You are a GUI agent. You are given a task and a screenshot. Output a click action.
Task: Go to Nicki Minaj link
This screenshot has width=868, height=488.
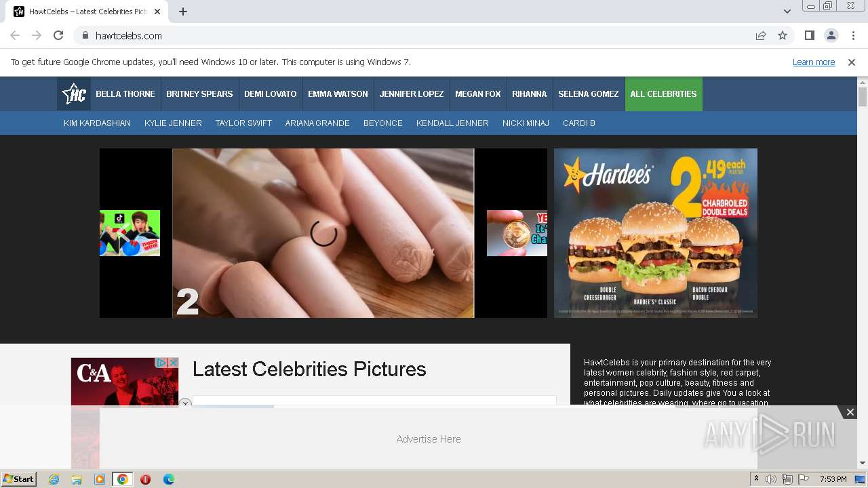526,123
